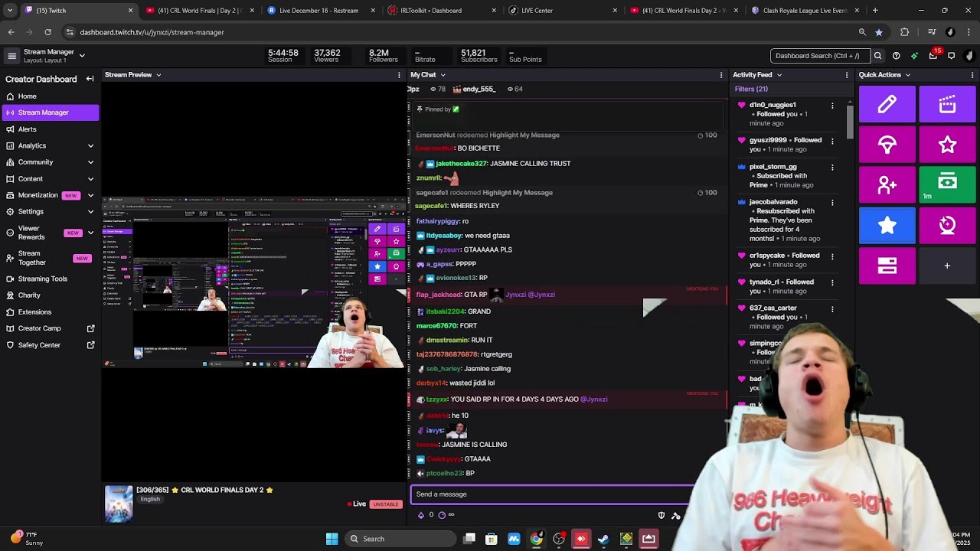Open the Windows Start menu
The height and width of the screenshot is (551, 980).
[x=332, y=539]
